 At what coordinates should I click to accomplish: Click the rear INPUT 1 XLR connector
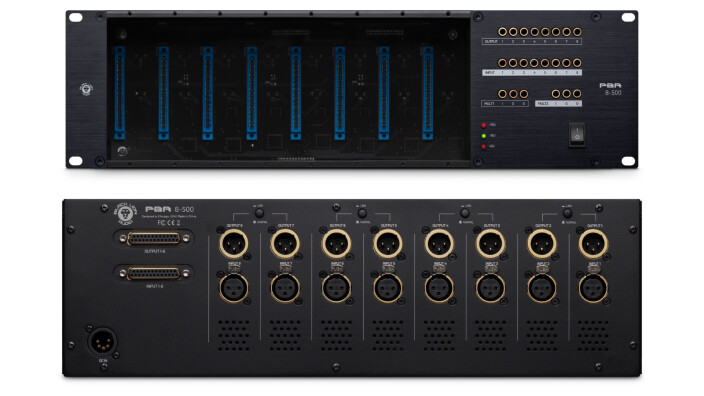(x=593, y=288)
